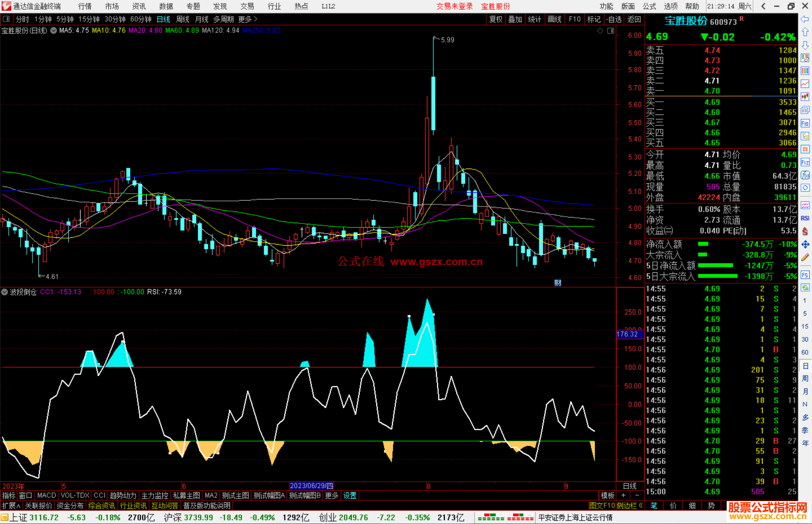Click the back arrow icon in right sidebar
The height and width of the screenshot is (524, 812).
805,19
